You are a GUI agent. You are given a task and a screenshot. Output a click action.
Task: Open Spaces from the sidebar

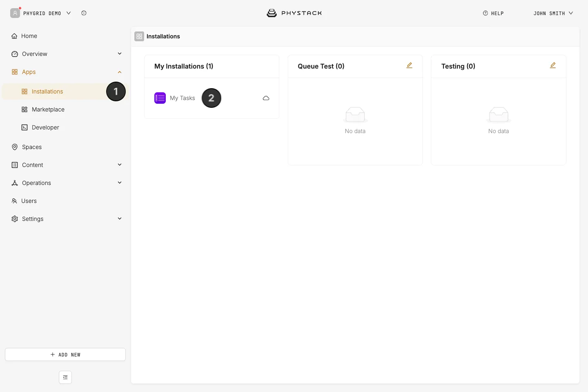tap(65, 147)
